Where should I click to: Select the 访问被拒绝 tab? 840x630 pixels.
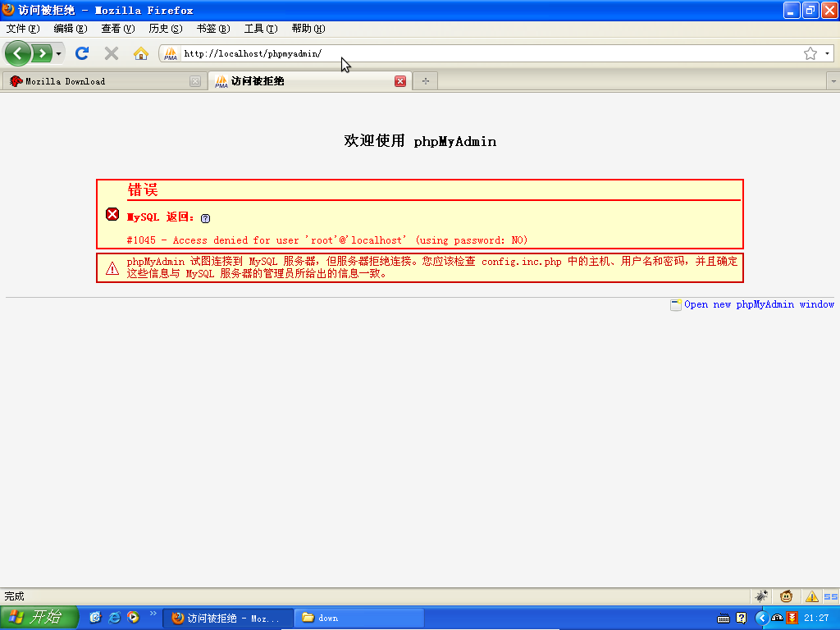[x=309, y=81]
